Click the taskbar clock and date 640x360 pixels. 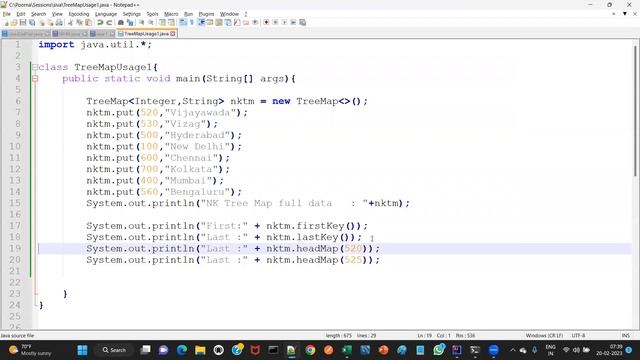609,350
